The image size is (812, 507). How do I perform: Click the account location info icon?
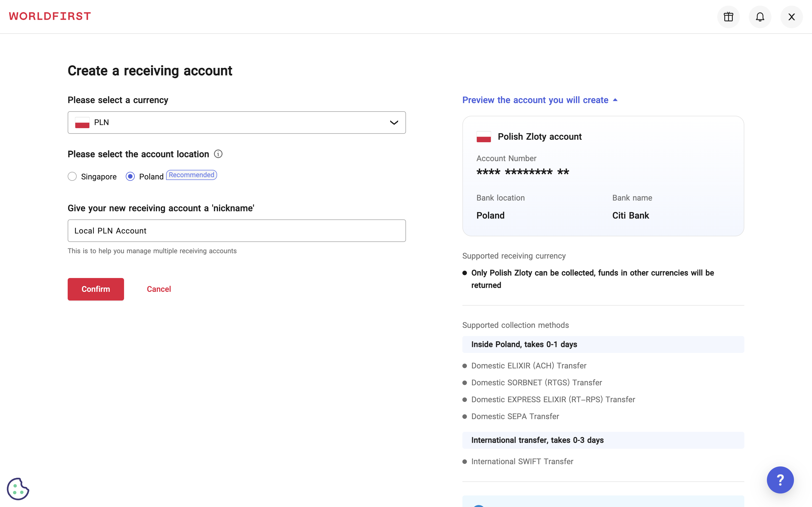coord(218,154)
